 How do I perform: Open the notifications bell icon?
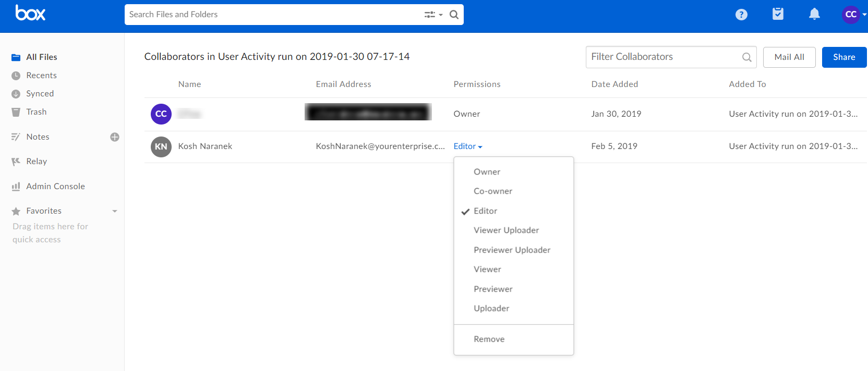click(814, 14)
